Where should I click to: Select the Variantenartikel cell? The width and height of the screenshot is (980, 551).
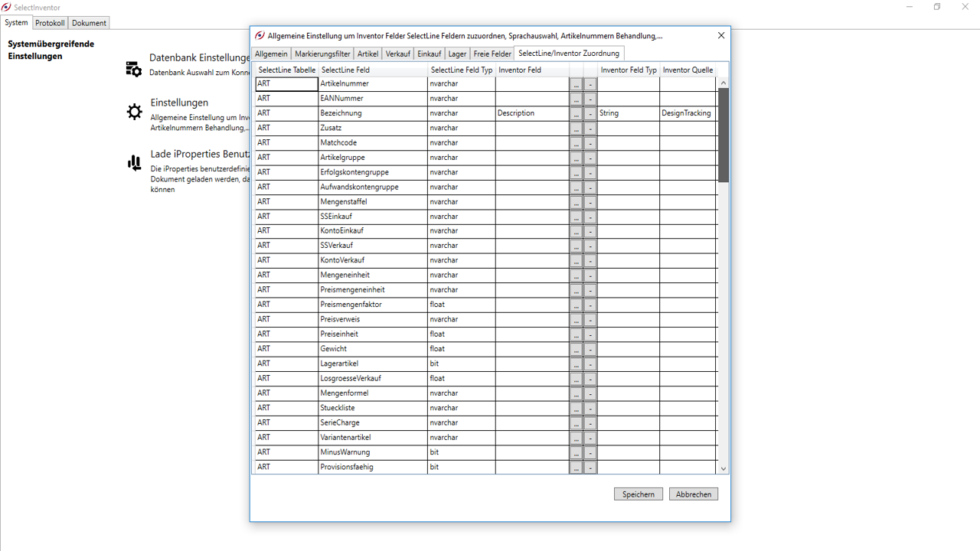pyautogui.click(x=373, y=438)
